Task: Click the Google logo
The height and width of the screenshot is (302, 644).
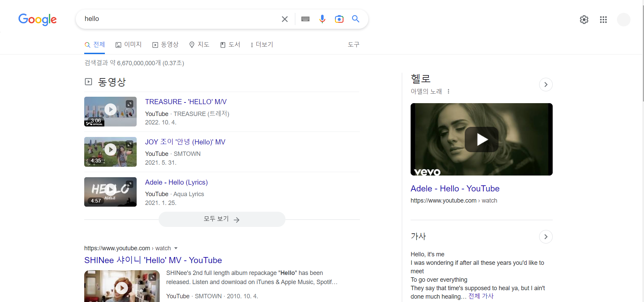Action: pos(38,19)
